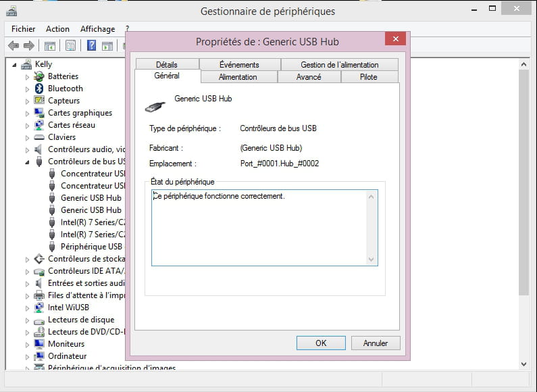
Task: Click the Back arrow toolbar icon
Action: click(x=14, y=46)
